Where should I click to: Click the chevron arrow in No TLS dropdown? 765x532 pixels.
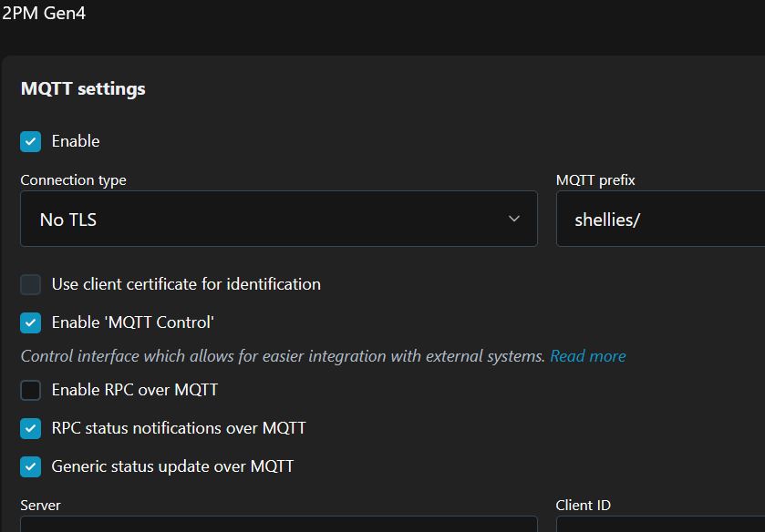tap(514, 219)
